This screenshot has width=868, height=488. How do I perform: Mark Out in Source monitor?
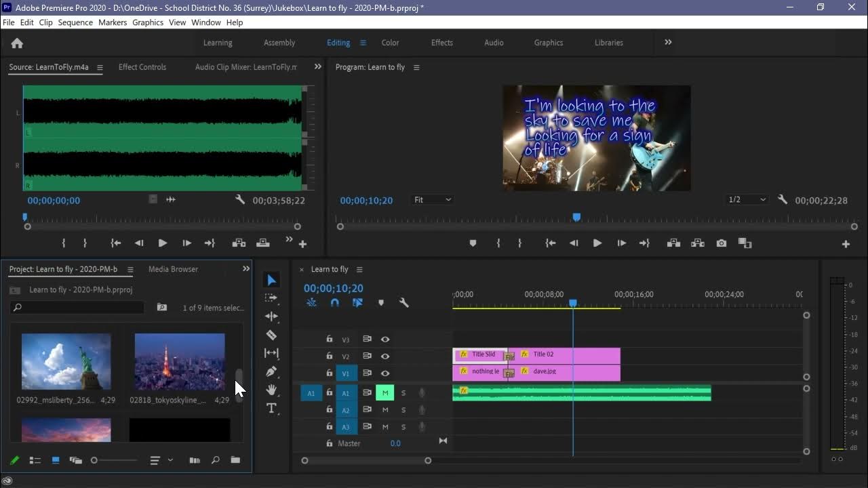pos(85,243)
